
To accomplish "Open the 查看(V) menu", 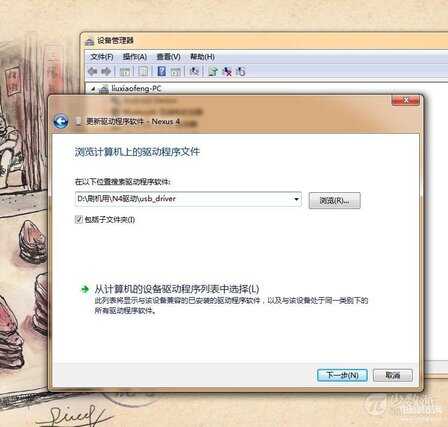I will (169, 57).
